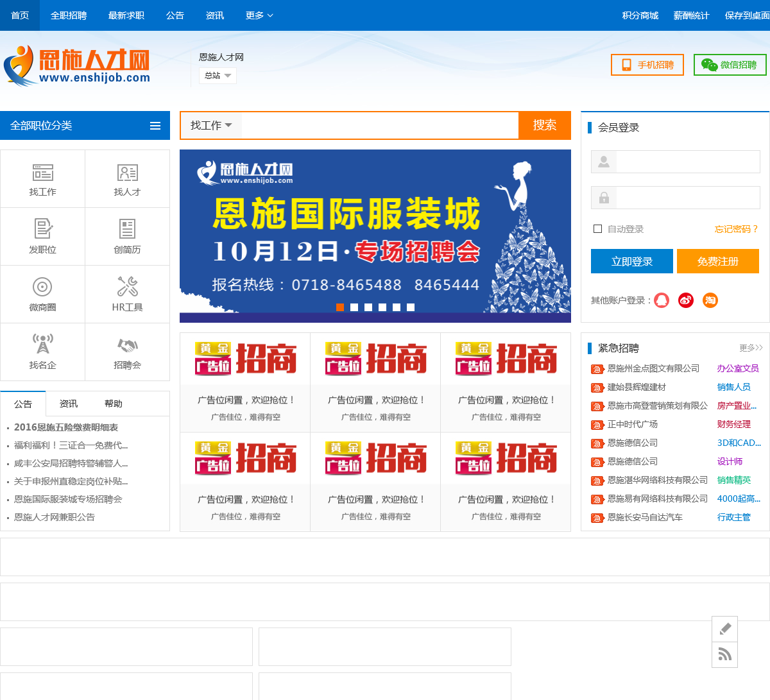Open 薪酬统计 in the top bar

tap(692, 15)
